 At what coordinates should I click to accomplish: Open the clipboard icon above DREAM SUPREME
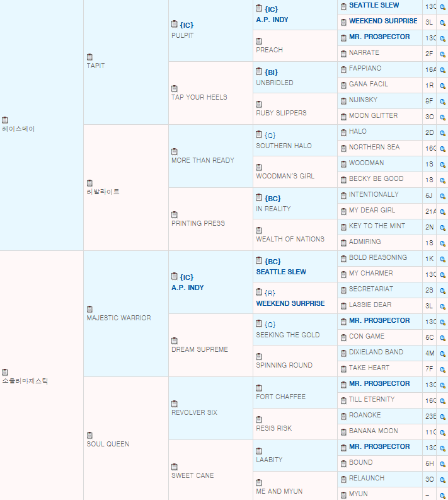175,340
